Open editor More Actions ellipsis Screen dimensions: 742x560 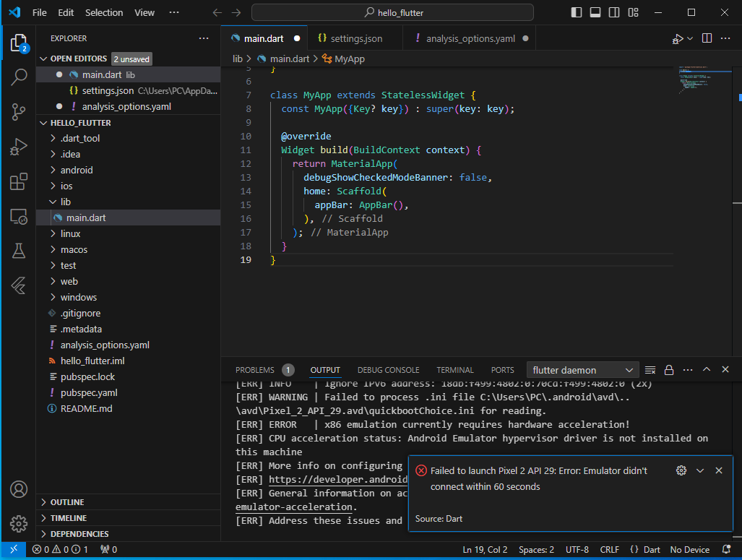click(725, 38)
